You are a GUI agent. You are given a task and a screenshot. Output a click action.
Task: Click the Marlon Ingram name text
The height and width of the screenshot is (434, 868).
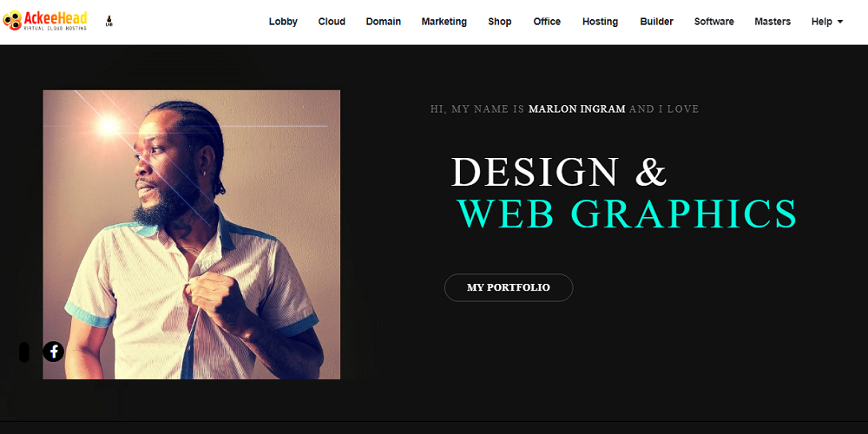(x=577, y=109)
